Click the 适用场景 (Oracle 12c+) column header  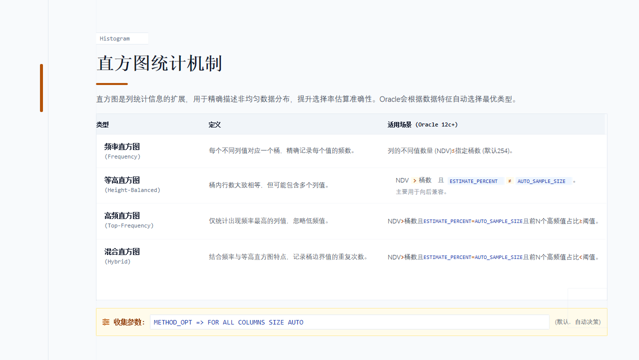pyautogui.click(x=422, y=125)
